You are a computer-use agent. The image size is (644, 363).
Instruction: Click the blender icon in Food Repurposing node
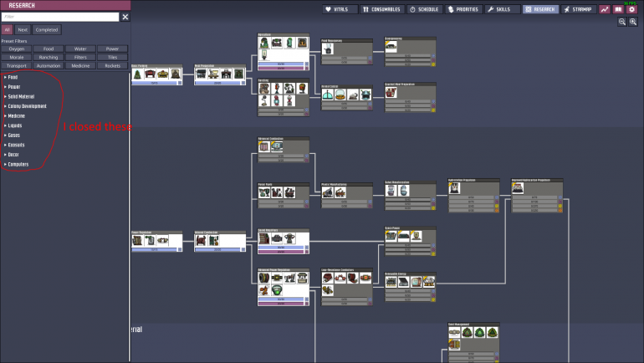[328, 49]
